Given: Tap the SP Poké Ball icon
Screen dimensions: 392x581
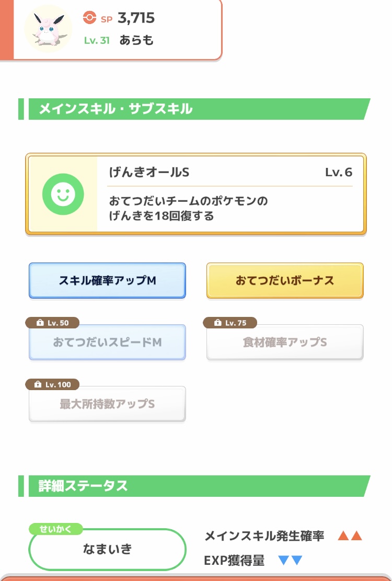Looking at the screenshot, I should (x=89, y=17).
